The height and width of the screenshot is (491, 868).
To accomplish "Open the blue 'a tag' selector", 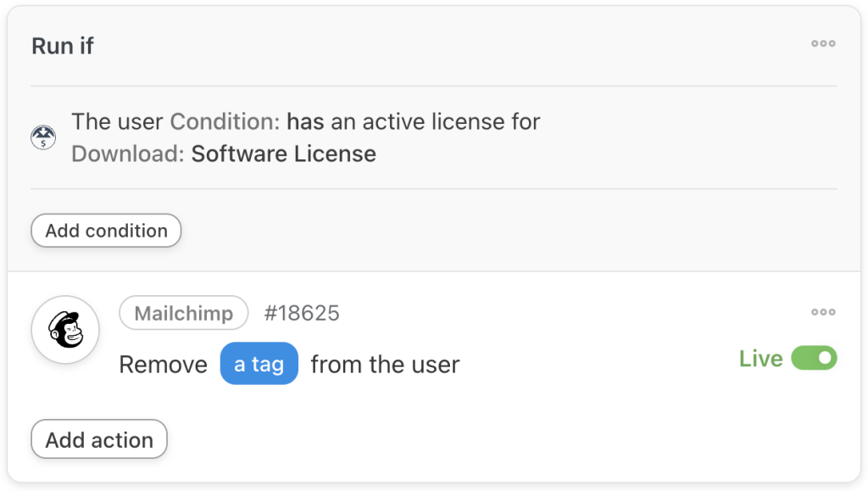I will [259, 363].
